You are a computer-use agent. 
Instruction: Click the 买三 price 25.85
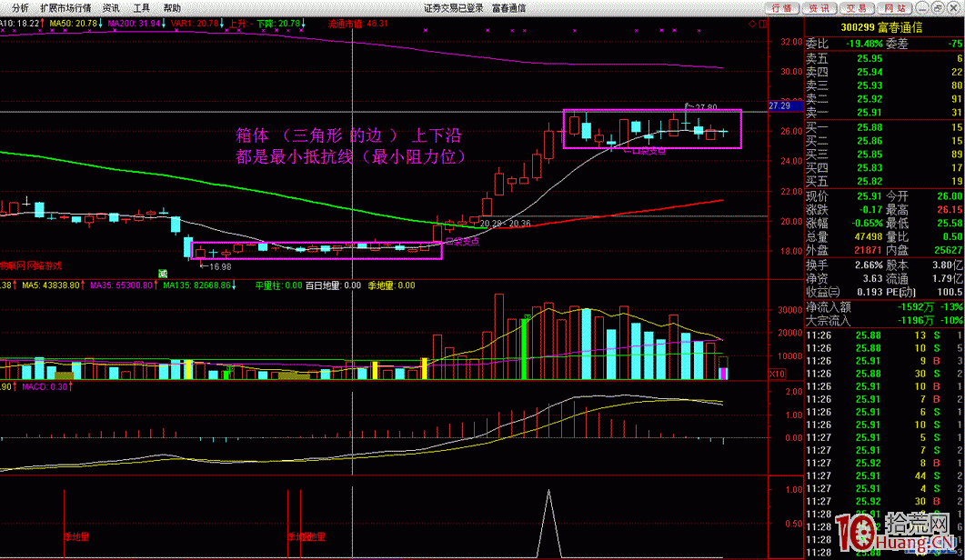tap(870, 155)
